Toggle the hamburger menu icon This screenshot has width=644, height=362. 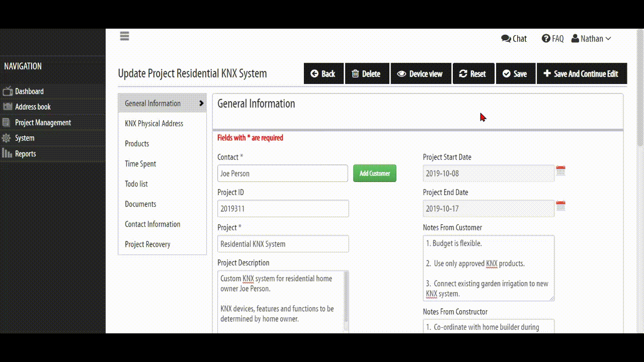tap(124, 36)
